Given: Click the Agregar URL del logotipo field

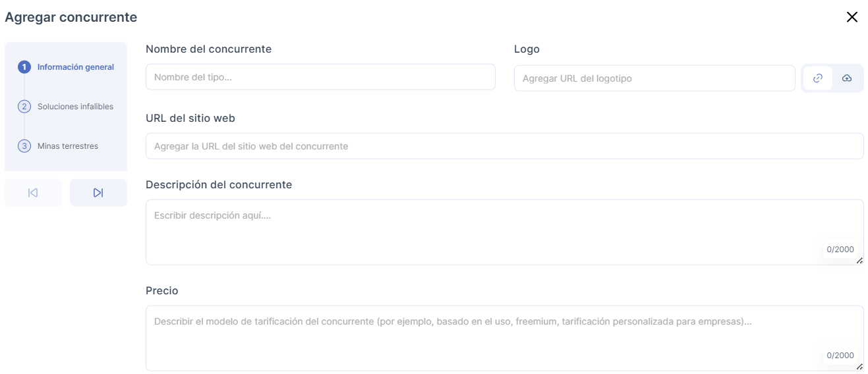Looking at the screenshot, I should point(654,78).
